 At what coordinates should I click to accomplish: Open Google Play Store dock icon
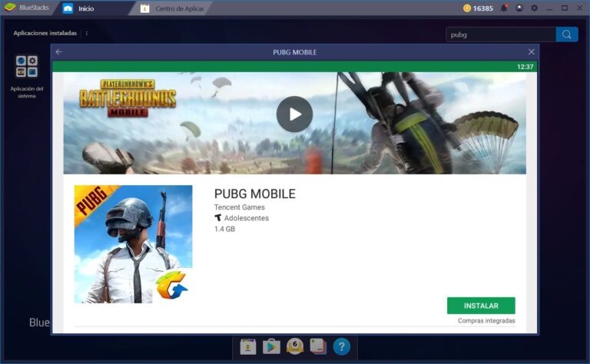coord(271,346)
